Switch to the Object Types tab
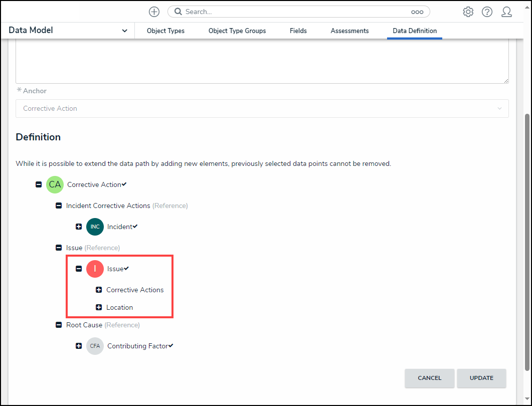Viewport: 532px width, 406px height. pyautogui.click(x=165, y=31)
